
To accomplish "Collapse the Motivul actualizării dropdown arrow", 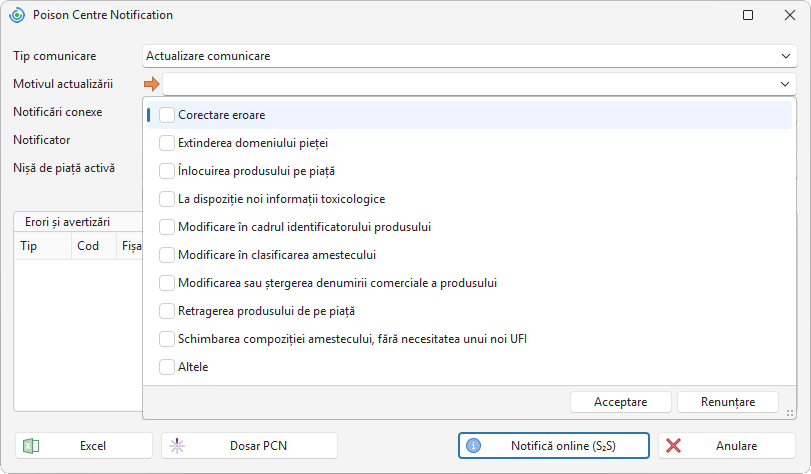I will (785, 84).
